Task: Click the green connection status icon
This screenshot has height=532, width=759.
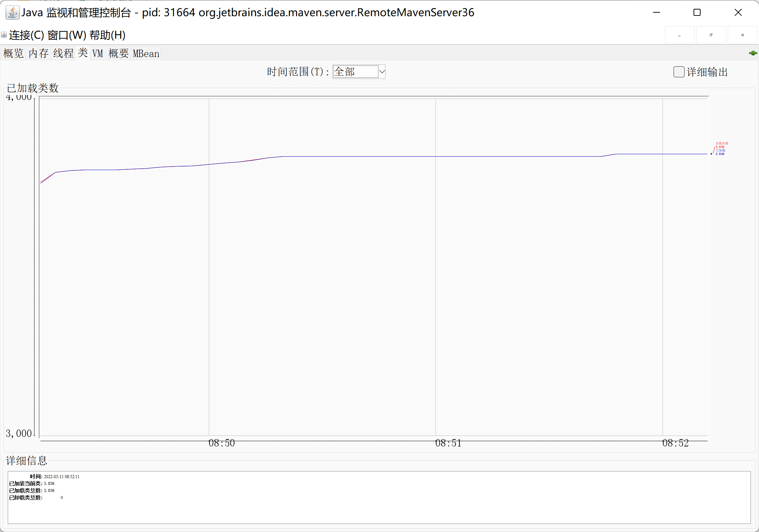Action: (x=753, y=53)
